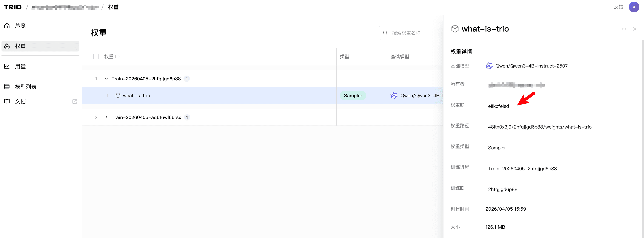Go to the 模型列表 menu item
The image size is (644, 238).
tap(25, 87)
